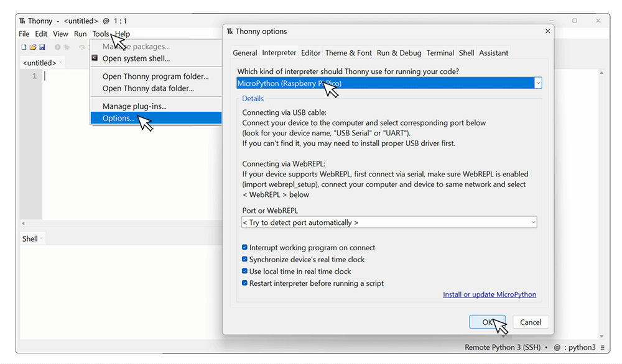The image size is (622, 364).
Task: Open the Run menu
Action: coord(80,34)
